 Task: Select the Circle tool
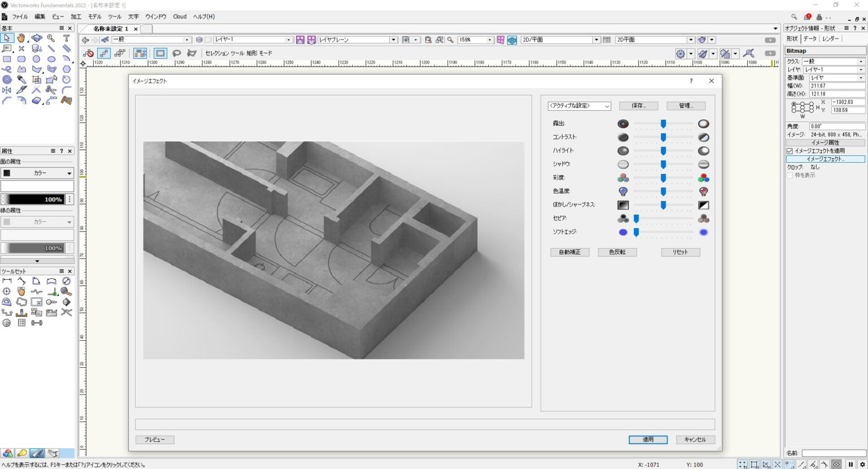point(36,59)
